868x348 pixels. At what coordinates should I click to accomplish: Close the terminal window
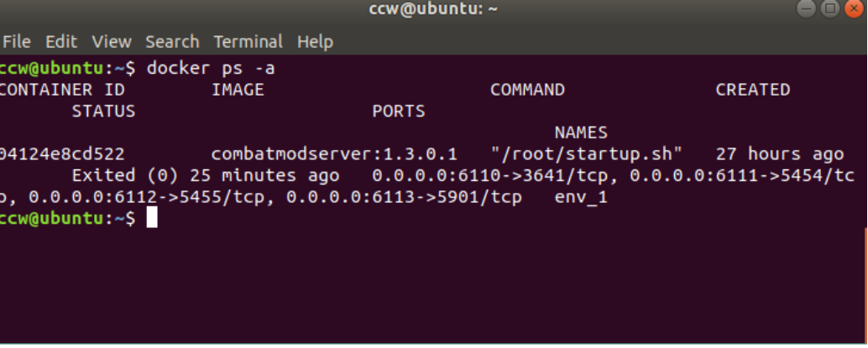854,9
